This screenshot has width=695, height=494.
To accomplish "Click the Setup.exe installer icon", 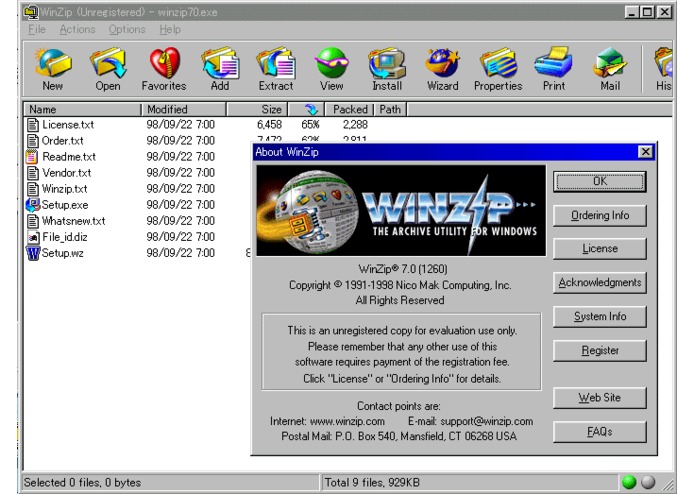I will coord(33,205).
